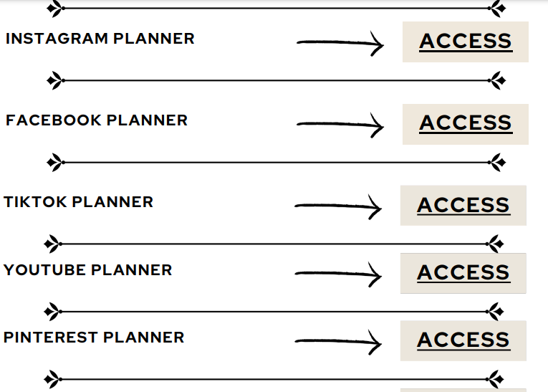The image size is (548, 392).
Task: Open the Pinterest Planner ACCESS link
Action: (x=463, y=340)
